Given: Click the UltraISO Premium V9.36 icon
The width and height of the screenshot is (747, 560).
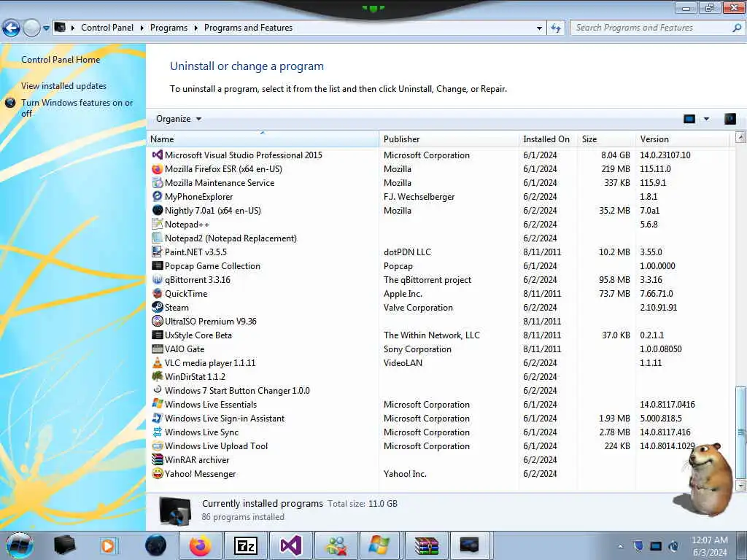Looking at the screenshot, I should pos(158,321).
